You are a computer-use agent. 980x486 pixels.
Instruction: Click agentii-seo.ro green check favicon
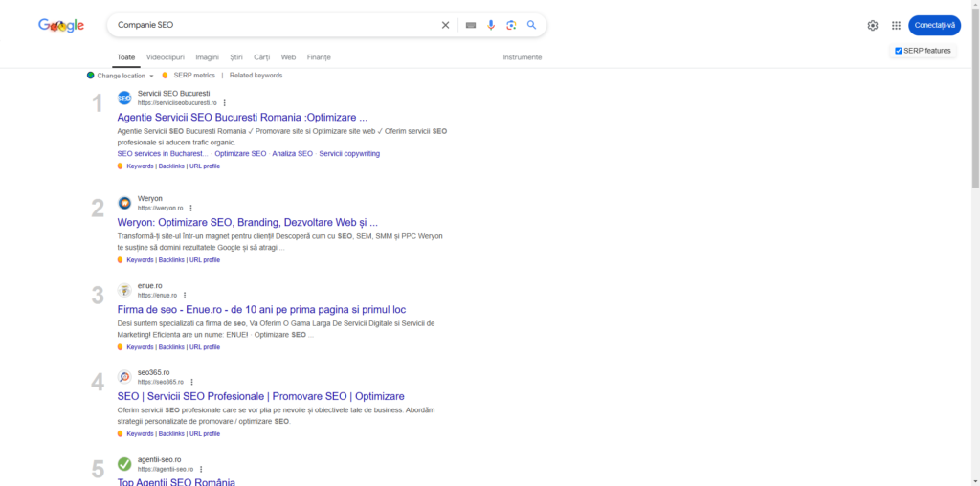[x=124, y=464]
